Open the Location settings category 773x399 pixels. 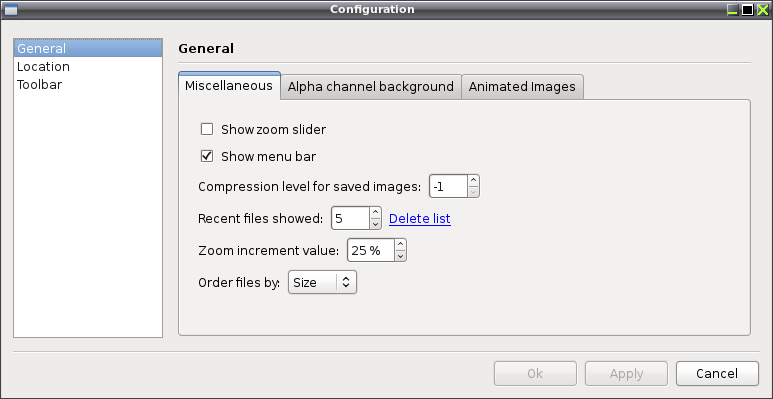point(88,67)
